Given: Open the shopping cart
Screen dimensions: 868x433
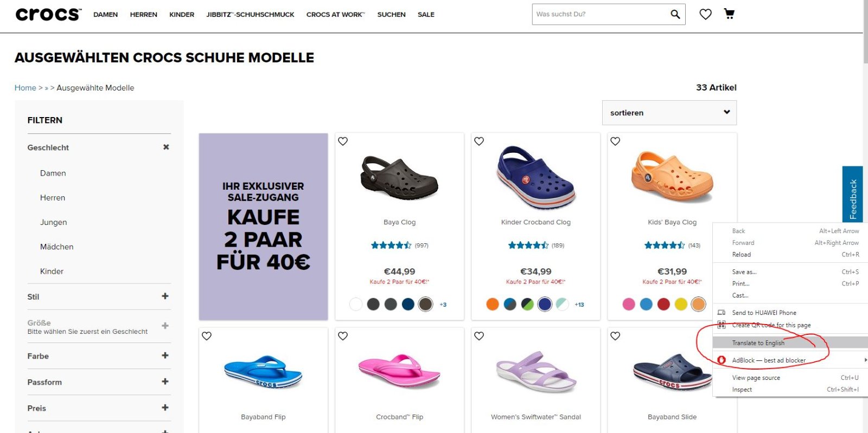Looking at the screenshot, I should click(x=729, y=14).
